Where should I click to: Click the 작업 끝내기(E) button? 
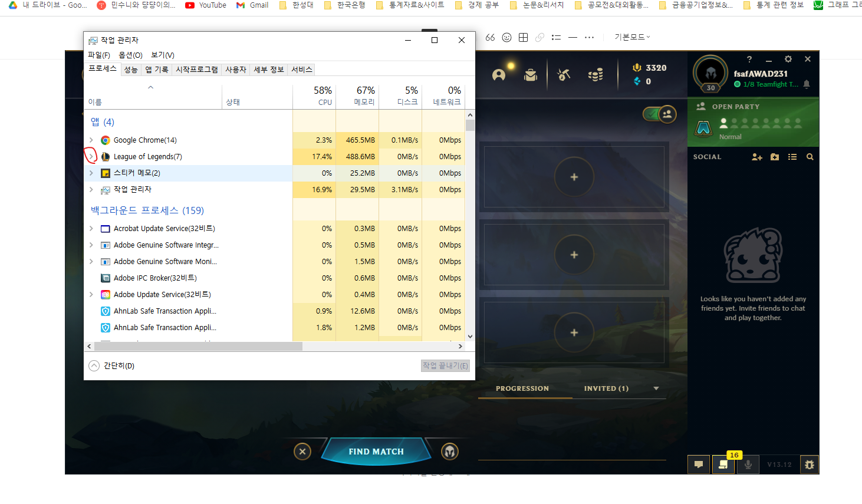tap(445, 366)
